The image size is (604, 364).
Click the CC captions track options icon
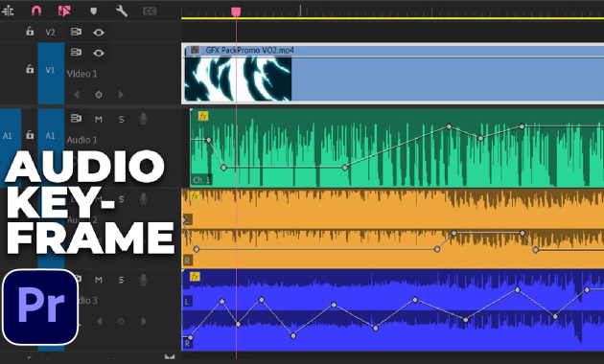click(x=150, y=11)
